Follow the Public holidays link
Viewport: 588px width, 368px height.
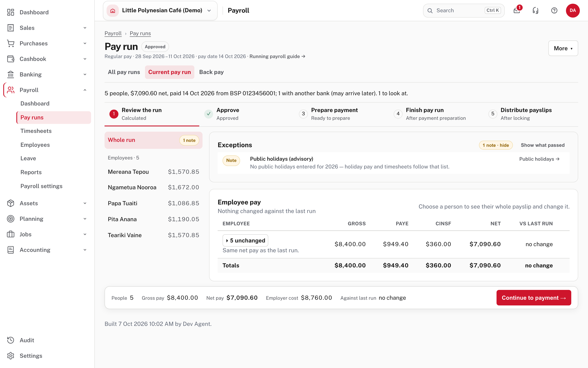pos(539,159)
